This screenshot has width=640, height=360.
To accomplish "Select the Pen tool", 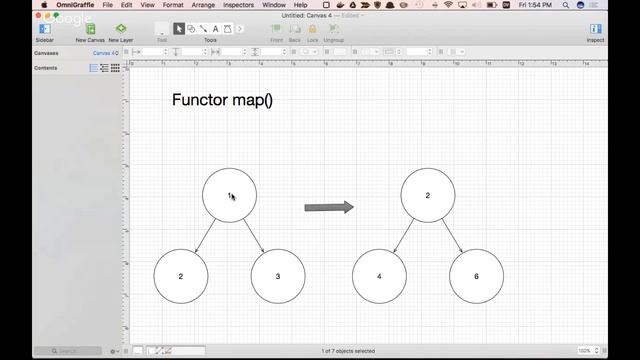I will [228, 29].
